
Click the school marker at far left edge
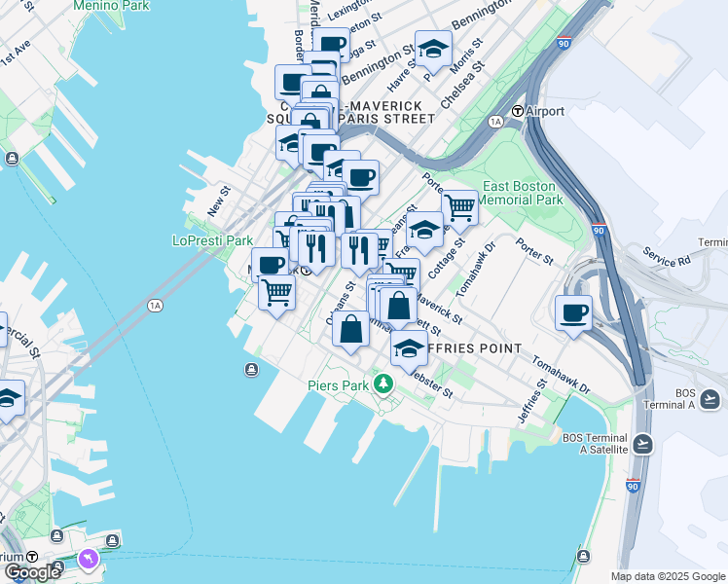point(9,399)
